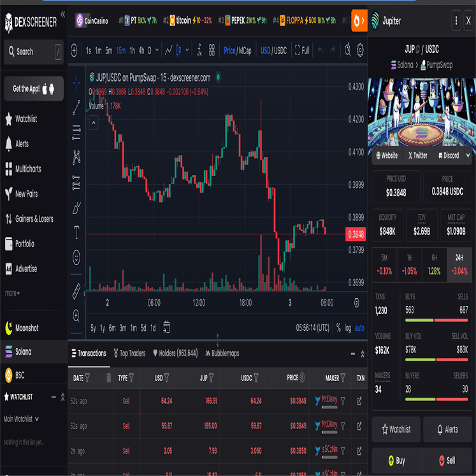
Task: Click the Sell button
Action: coord(447,461)
